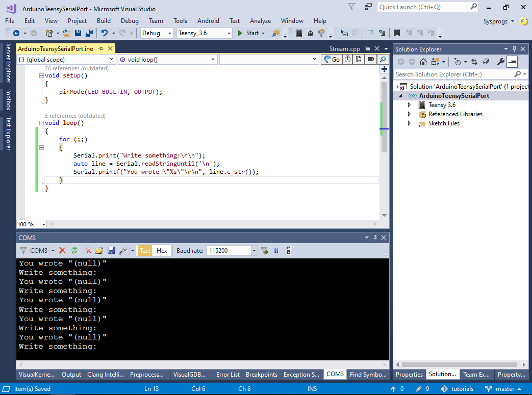This screenshot has width=532, height=395.
Task: Click the Start debugging button
Action: coord(248,33)
